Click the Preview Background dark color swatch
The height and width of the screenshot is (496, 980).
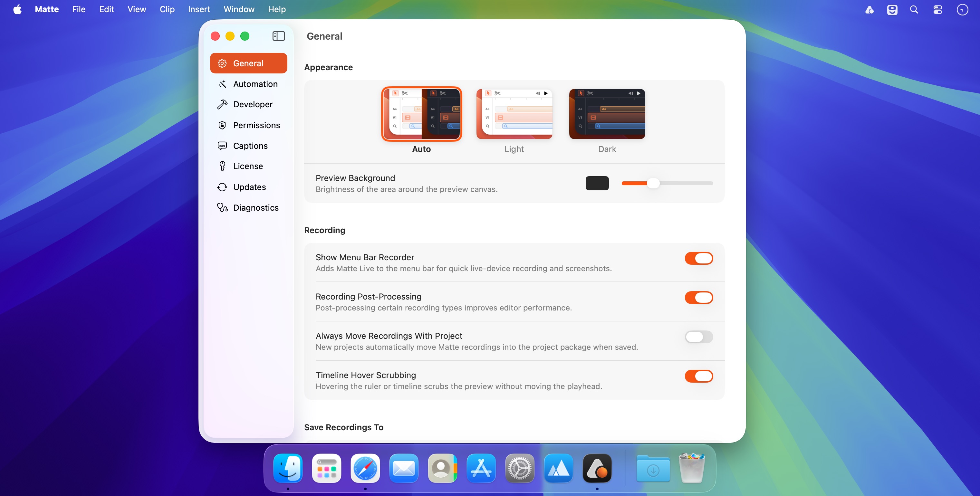click(x=597, y=183)
